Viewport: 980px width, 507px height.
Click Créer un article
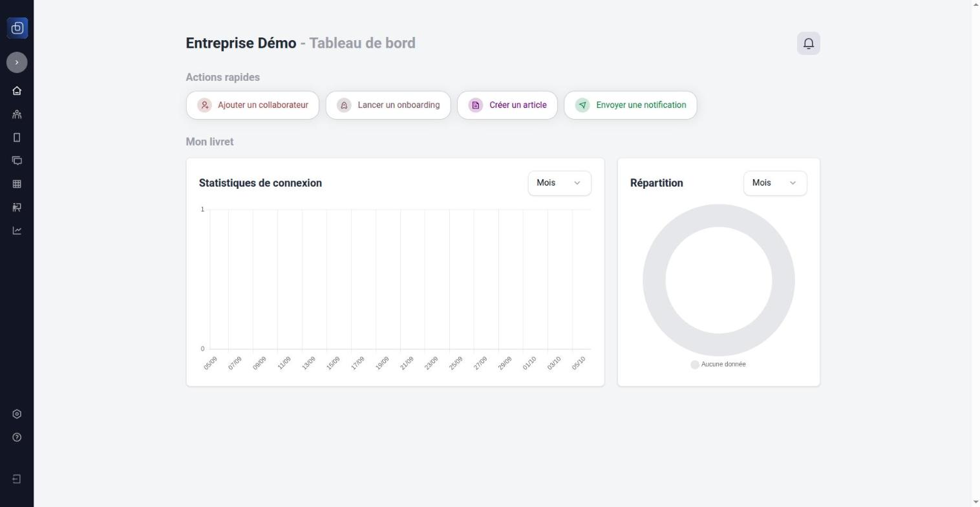click(x=507, y=105)
